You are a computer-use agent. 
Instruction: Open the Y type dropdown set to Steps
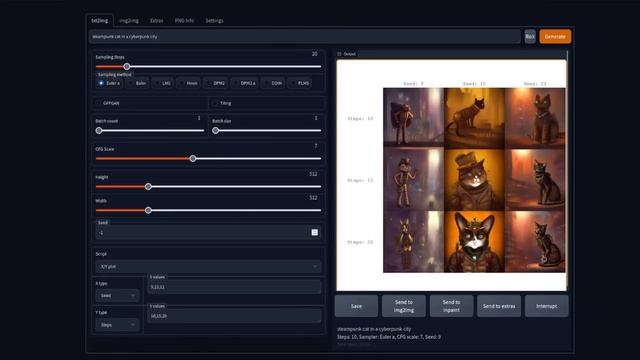click(x=117, y=325)
